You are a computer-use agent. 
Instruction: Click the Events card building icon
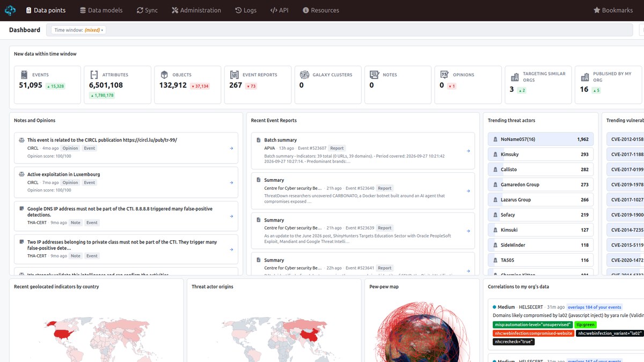(24, 75)
